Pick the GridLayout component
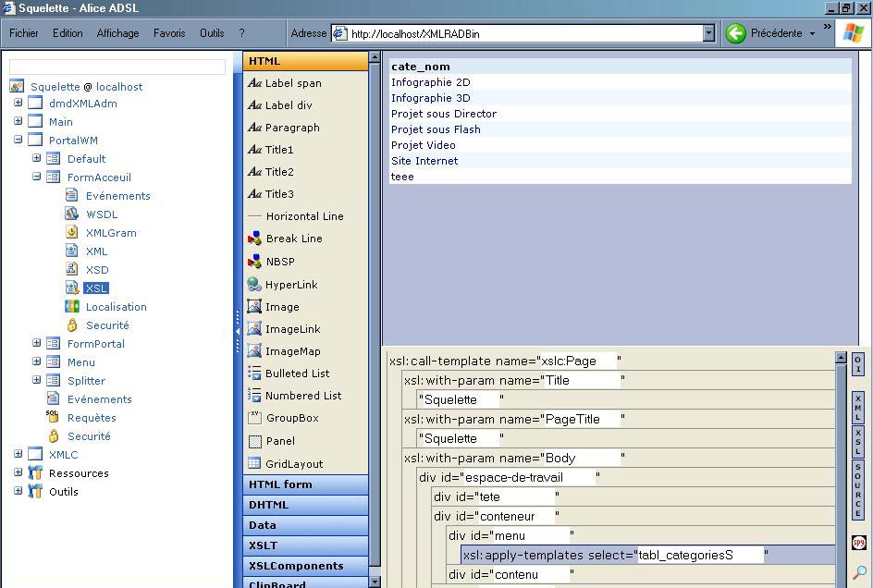The image size is (873, 588). click(x=293, y=464)
